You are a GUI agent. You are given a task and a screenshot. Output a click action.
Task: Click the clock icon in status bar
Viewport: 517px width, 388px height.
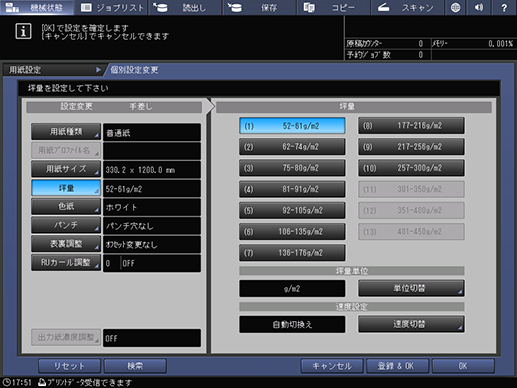point(7,382)
